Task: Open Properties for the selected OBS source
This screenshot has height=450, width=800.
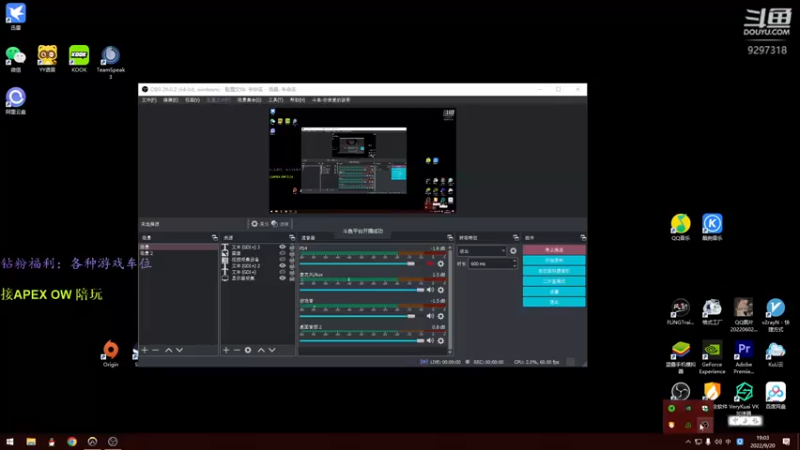Action: pyautogui.click(x=260, y=224)
